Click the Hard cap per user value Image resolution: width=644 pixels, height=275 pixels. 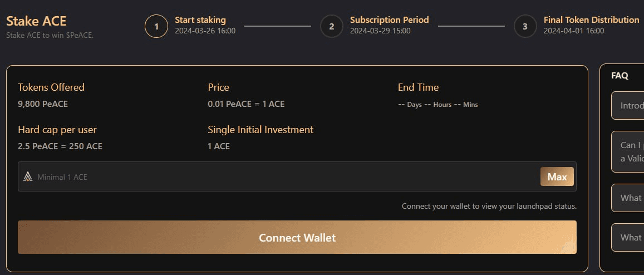(x=60, y=146)
